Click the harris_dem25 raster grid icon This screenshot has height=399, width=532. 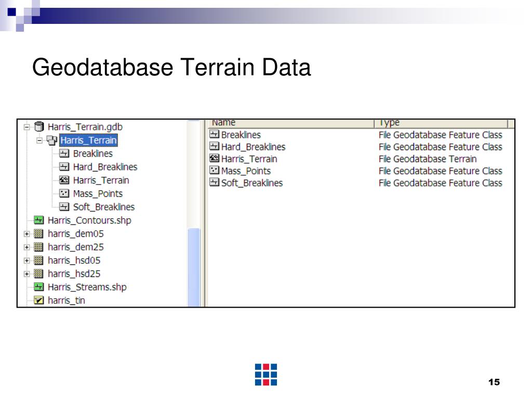tap(38, 247)
